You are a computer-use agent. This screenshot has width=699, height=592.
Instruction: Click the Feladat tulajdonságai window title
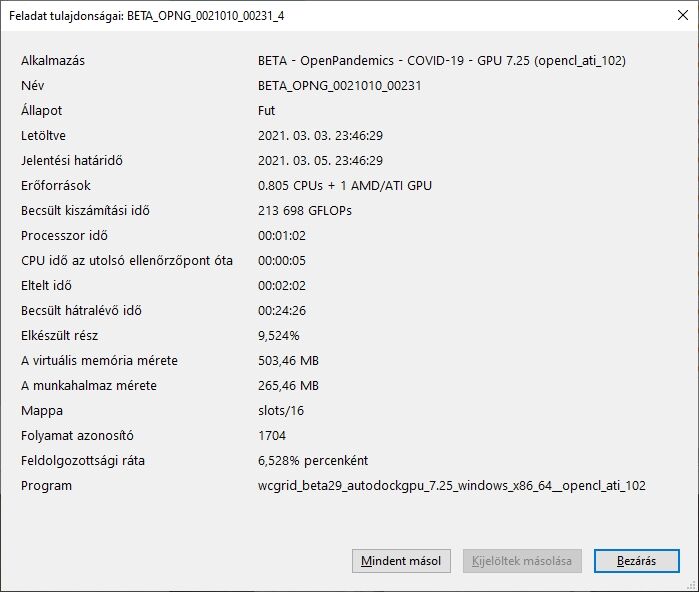pos(147,16)
